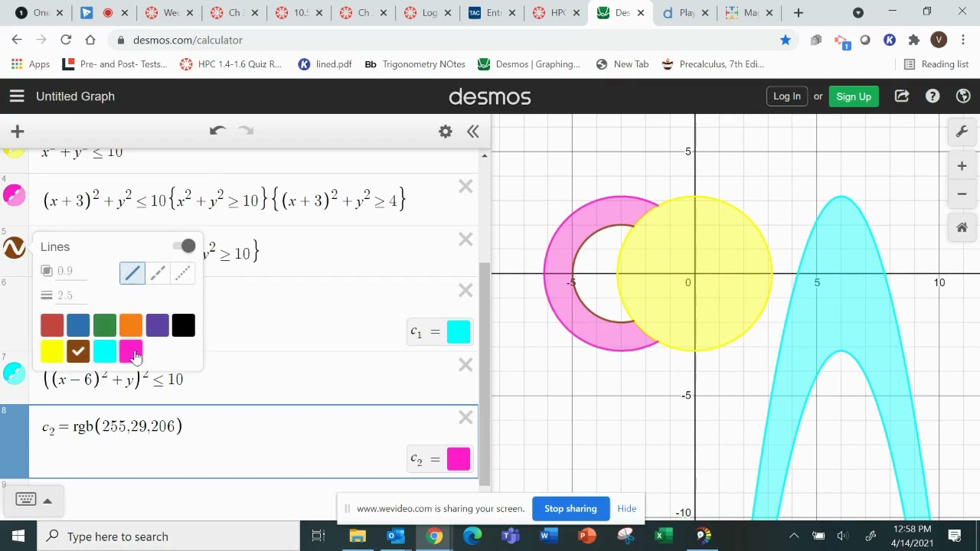Delete expression 5 with its X
Image resolution: width=980 pixels, height=551 pixels.
(x=465, y=240)
